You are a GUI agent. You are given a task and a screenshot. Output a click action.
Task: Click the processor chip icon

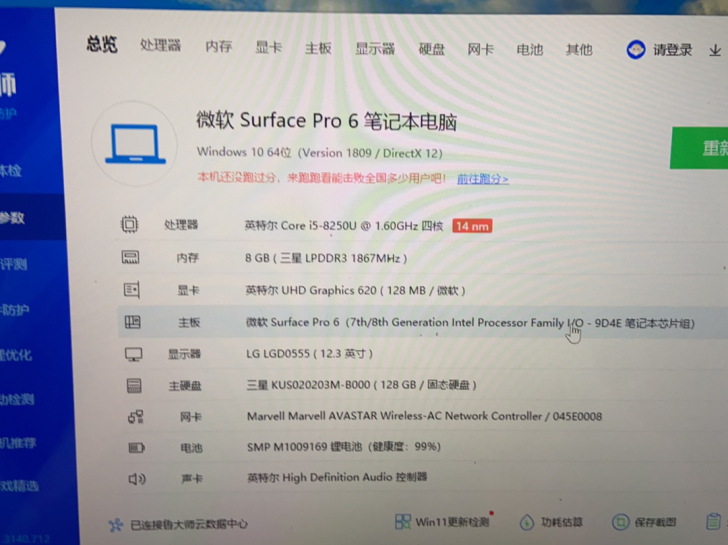click(x=130, y=224)
